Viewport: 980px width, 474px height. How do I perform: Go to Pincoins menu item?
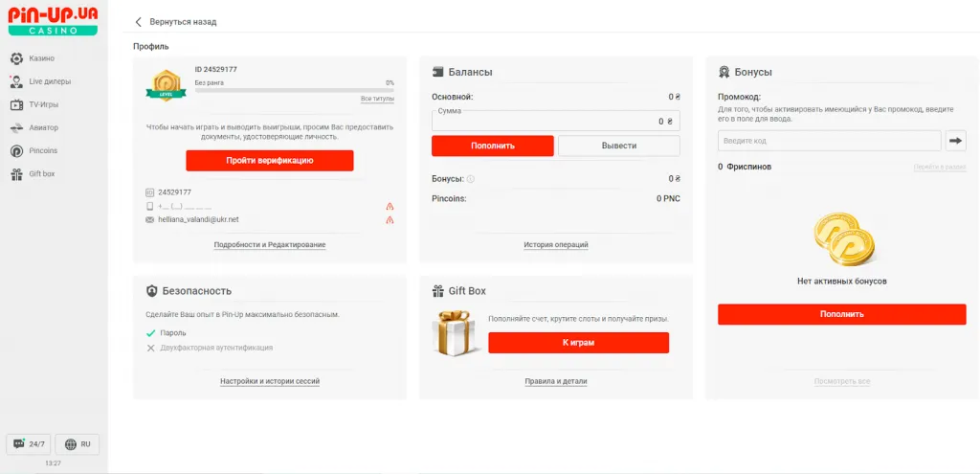point(43,150)
